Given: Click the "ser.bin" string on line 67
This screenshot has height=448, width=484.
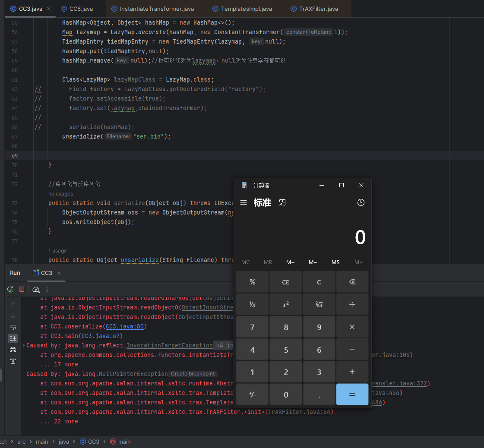Looking at the screenshot, I should click(149, 136).
